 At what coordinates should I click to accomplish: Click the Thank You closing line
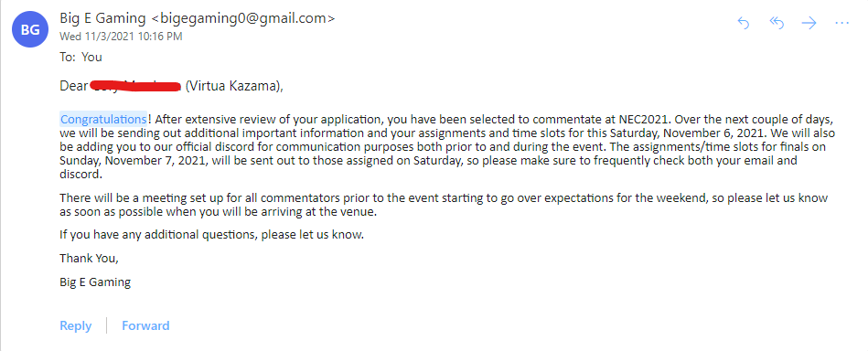point(89,259)
